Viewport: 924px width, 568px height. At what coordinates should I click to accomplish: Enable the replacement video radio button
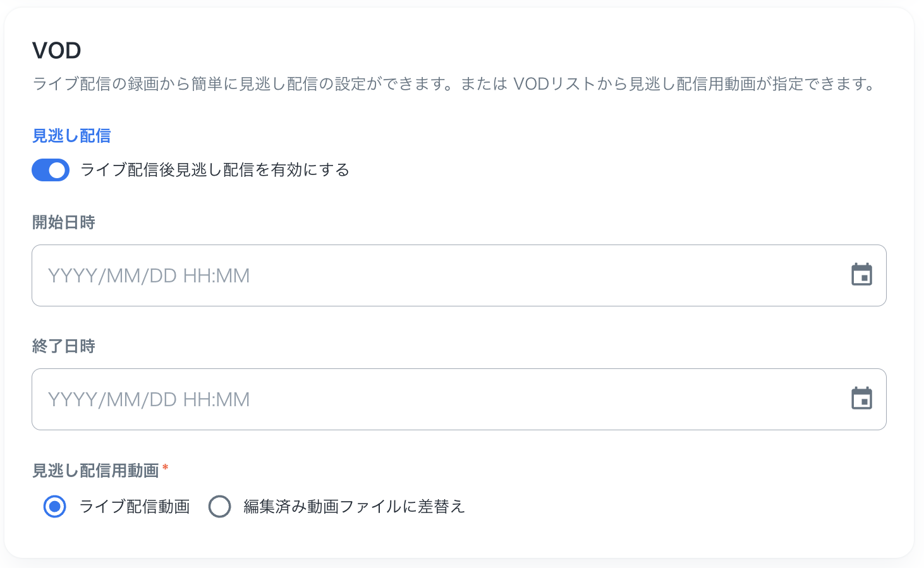[220, 507]
